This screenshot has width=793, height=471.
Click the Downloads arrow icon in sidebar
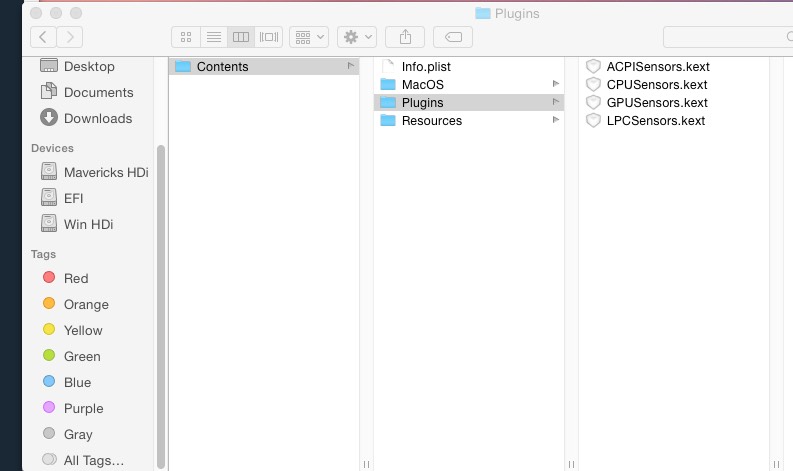pyautogui.click(x=49, y=117)
